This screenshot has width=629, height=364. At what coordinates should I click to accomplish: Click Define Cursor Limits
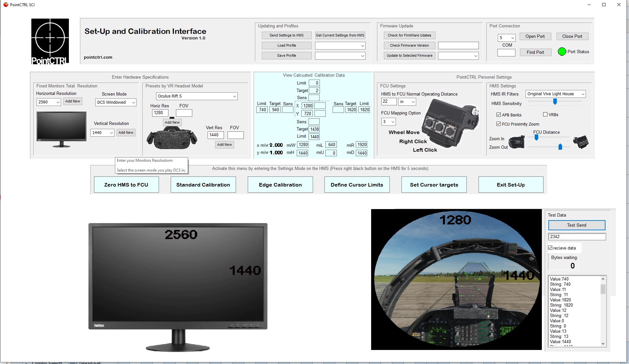[x=357, y=185]
